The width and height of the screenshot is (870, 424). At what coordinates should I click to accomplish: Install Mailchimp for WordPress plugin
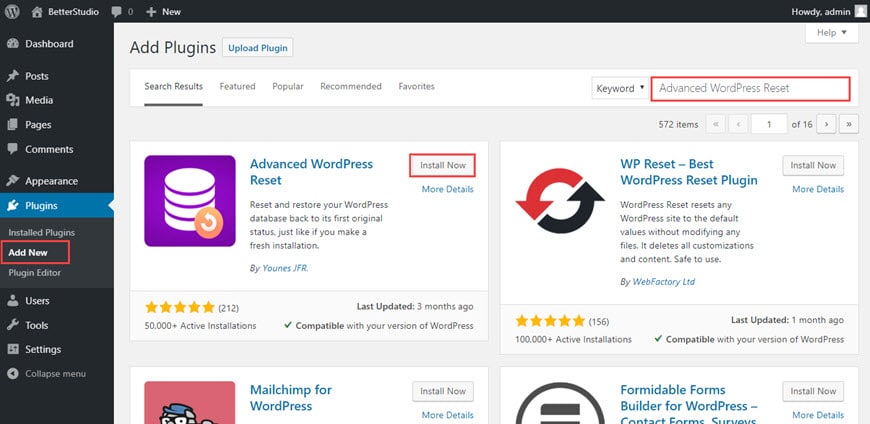[443, 391]
